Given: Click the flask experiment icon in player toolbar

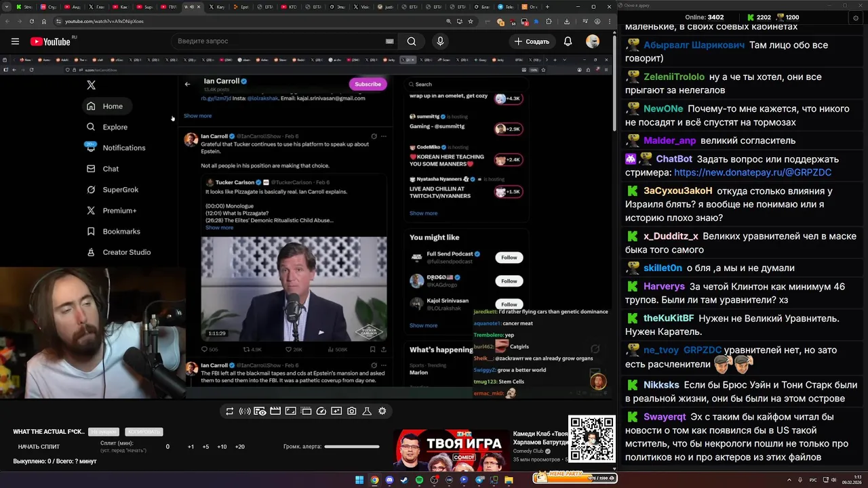Looking at the screenshot, I should [367, 411].
